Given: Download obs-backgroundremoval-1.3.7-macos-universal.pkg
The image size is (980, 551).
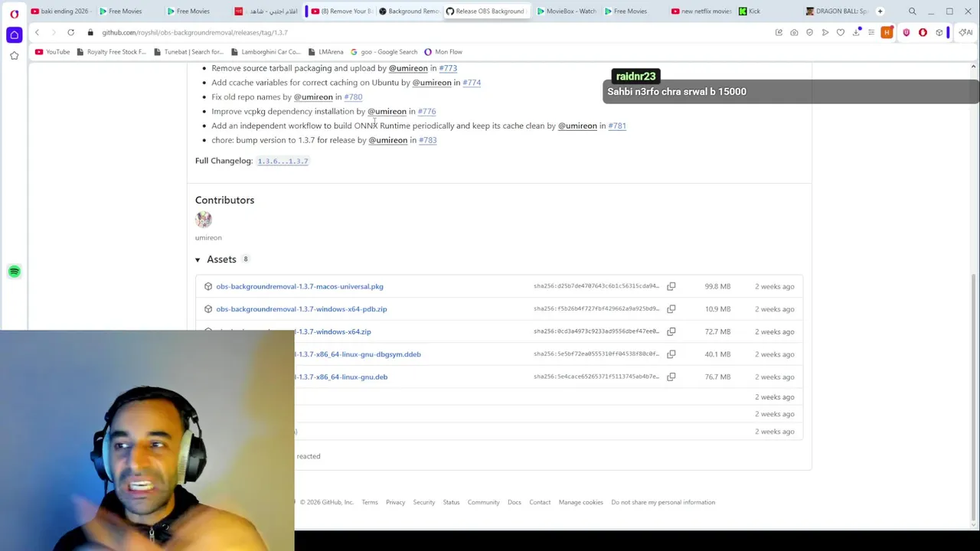Looking at the screenshot, I should [x=299, y=286].
